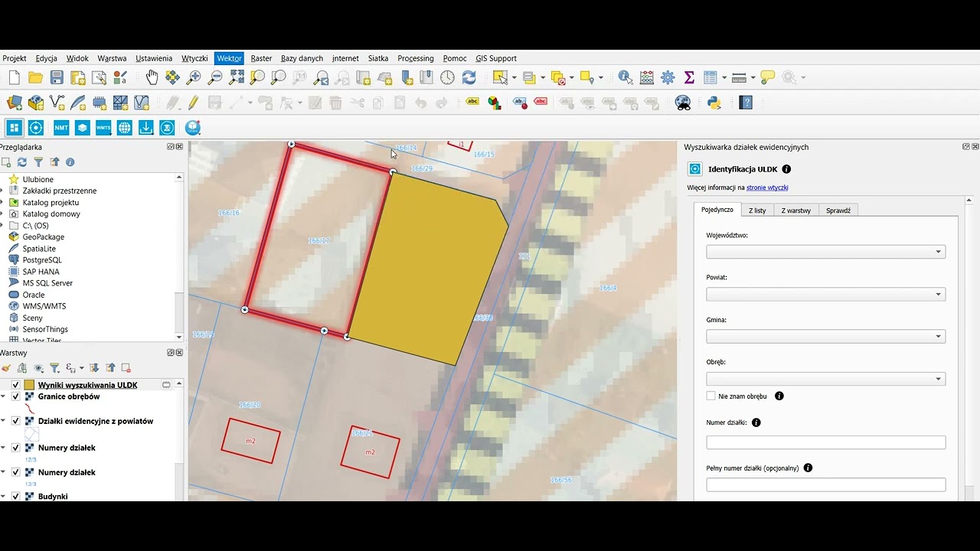Open the Warstwa menu

pos(112,58)
